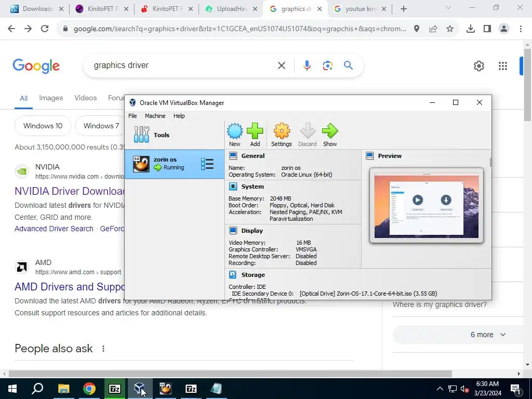Open Google quick settings gear
Screen dimensions: 532x399
pos(478,66)
